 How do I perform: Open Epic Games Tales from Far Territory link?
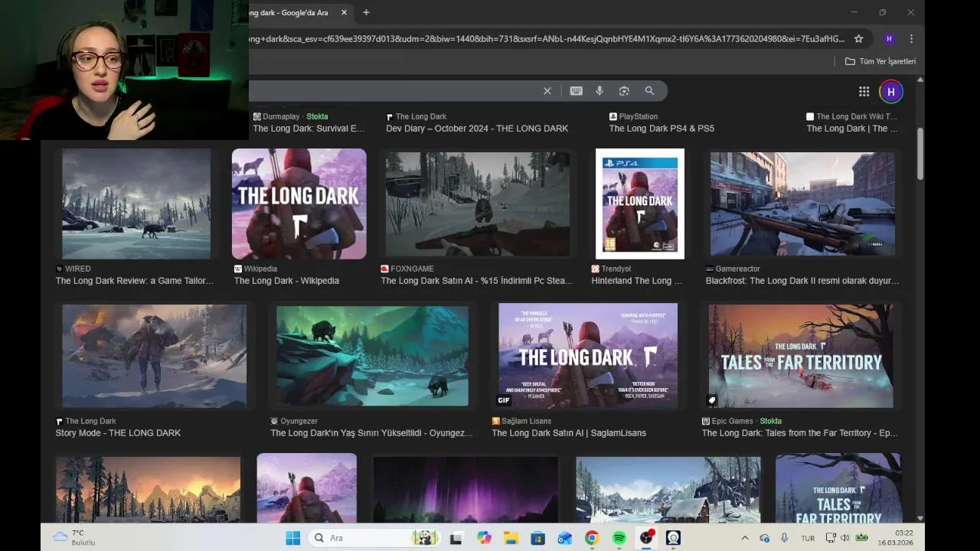799,433
